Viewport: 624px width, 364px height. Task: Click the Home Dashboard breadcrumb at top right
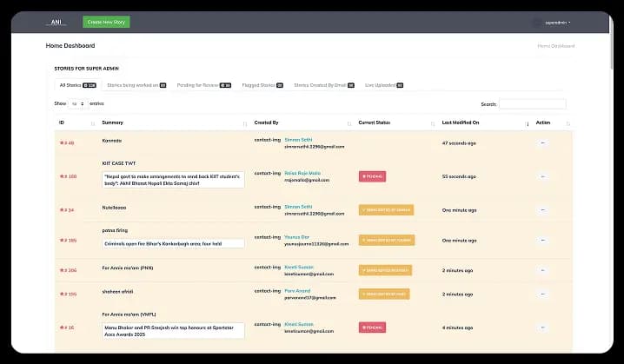click(x=555, y=46)
